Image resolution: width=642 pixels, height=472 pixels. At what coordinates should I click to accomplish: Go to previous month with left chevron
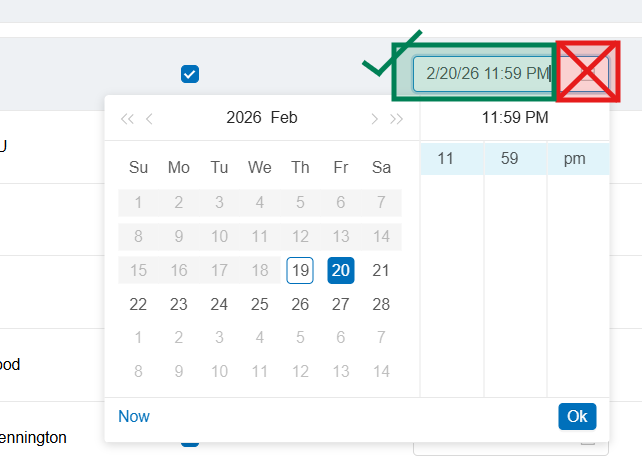(x=150, y=119)
